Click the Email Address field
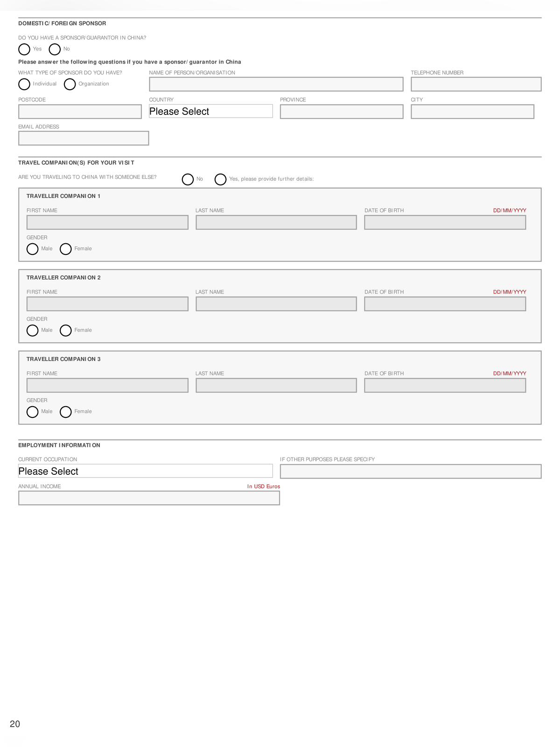560x747 pixels. tap(84, 138)
